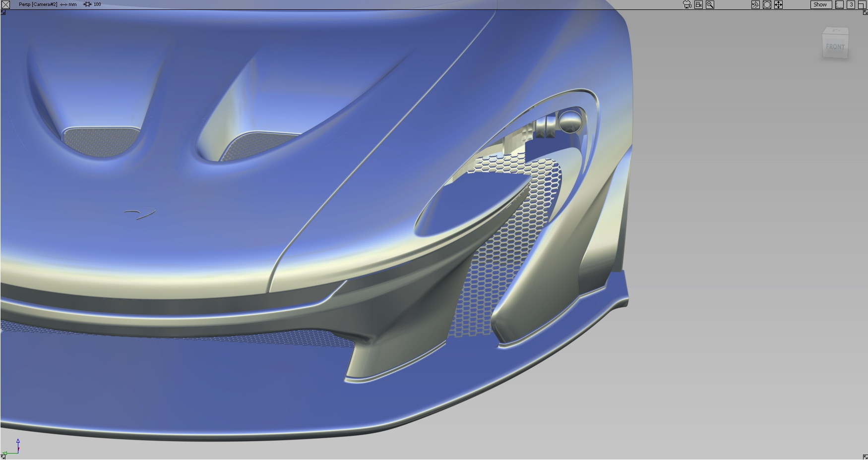
Task: Toggle the '3' display setting button
Action: click(852, 4)
